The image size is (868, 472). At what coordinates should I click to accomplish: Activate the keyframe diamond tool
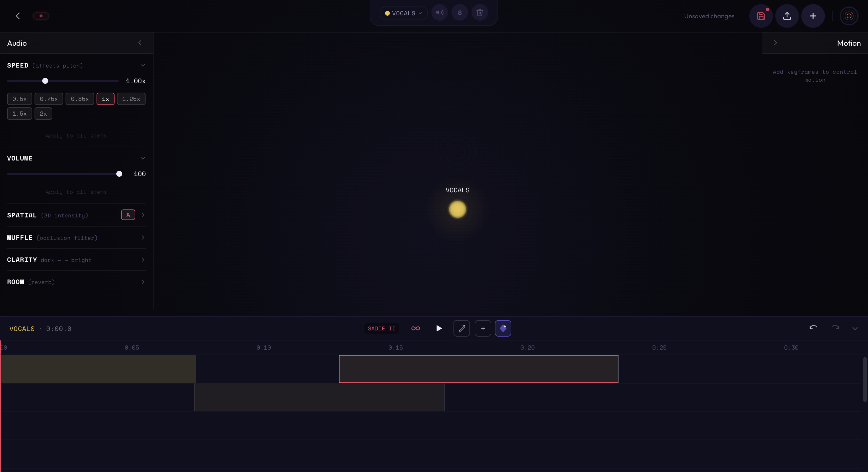(503, 329)
